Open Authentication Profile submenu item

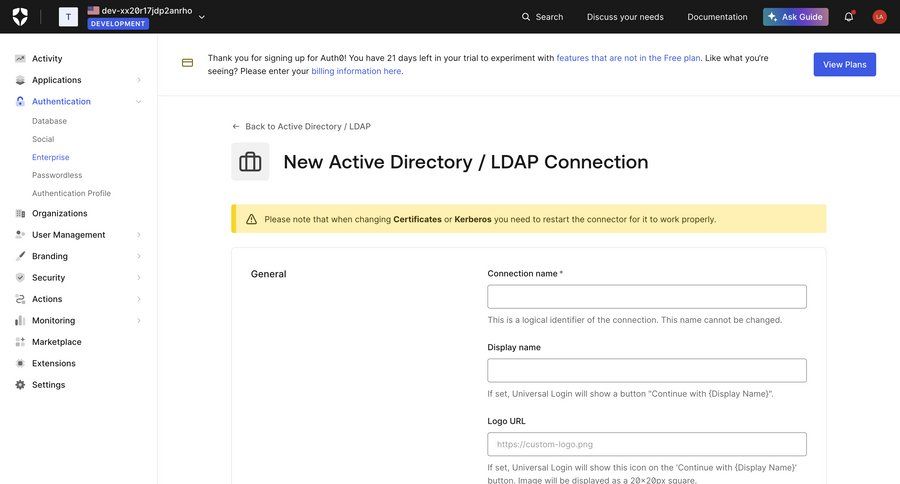[71, 193]
